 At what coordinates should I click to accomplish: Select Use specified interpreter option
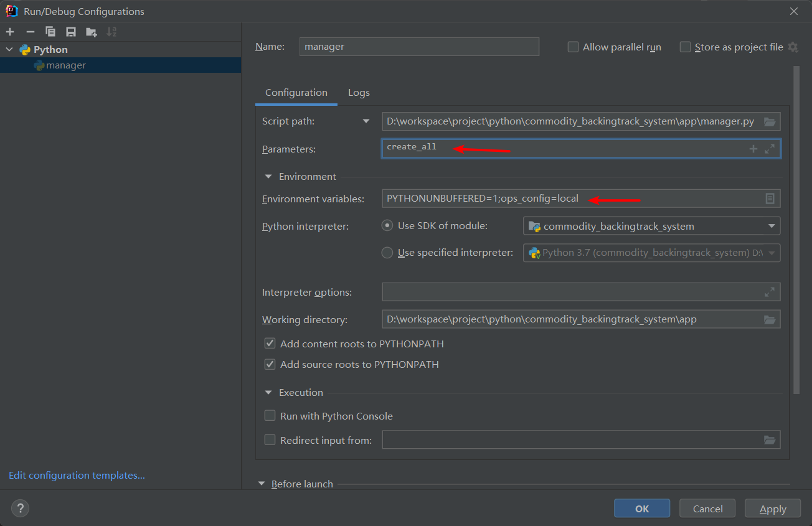coord(387,253)
